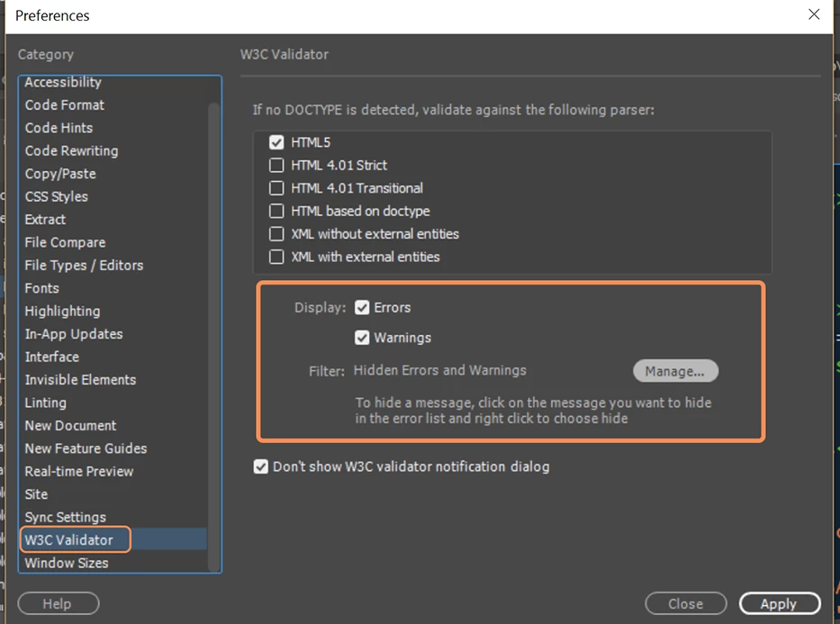Click the Close button

coord(686,603)
